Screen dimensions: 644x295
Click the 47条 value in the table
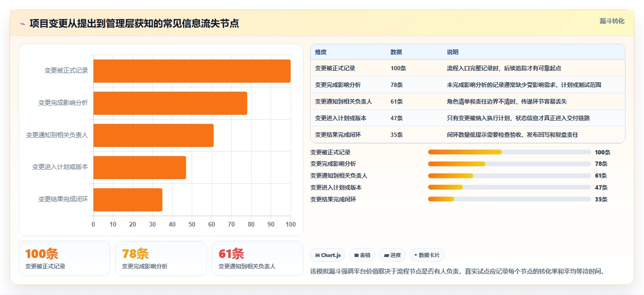pos(397,118)
